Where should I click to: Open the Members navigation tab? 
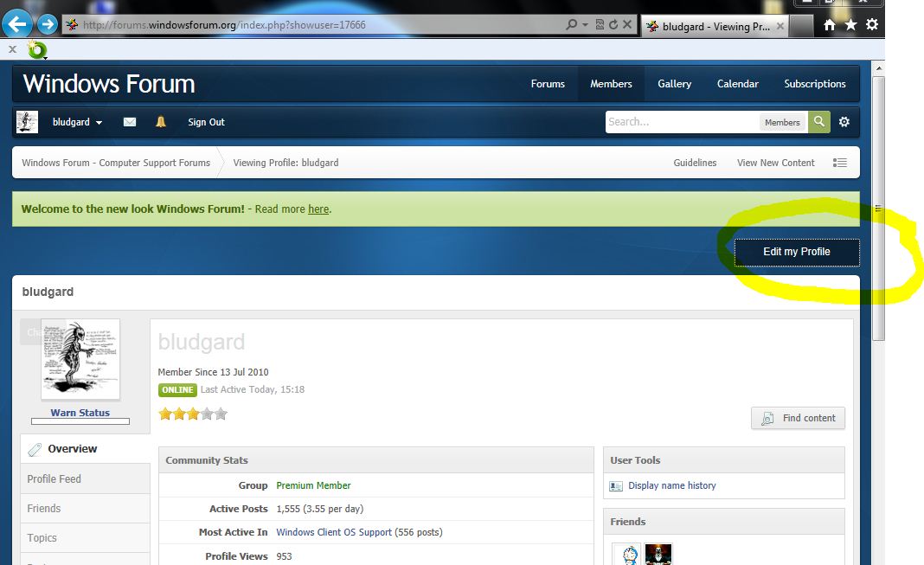coord(611,84)
